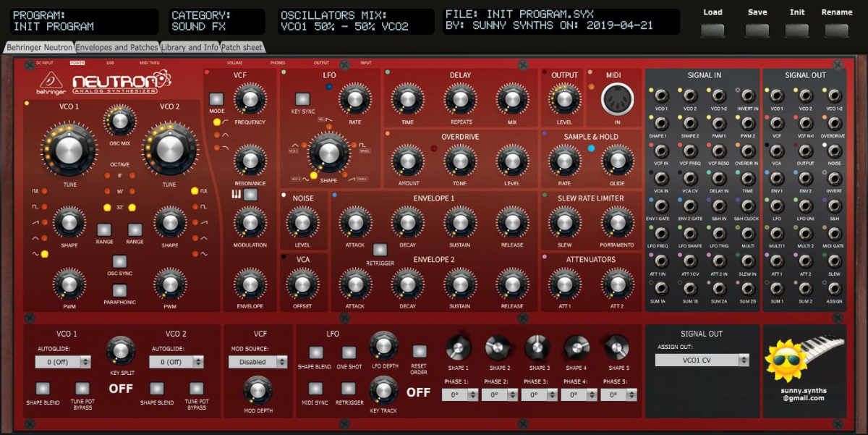Click the INVERT IN patch jack
This screenshot has width=868, height=435.
click(748, 96)
